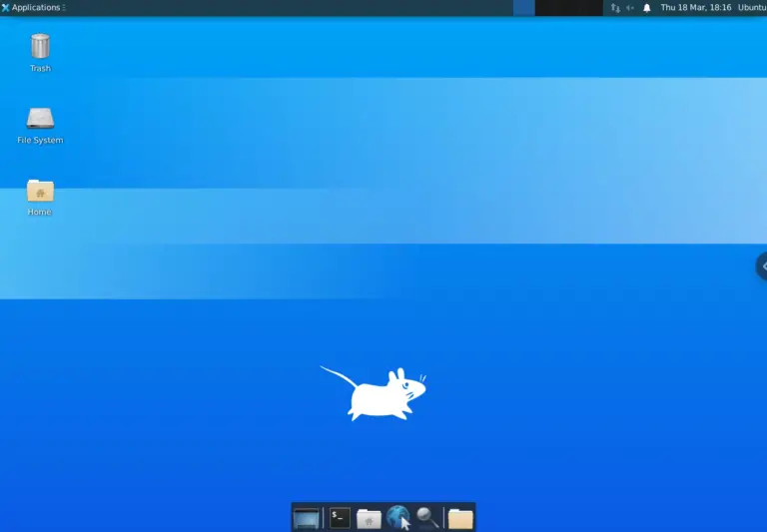Image resolution: width=767 pixels, height=532 pixels.
Task: Switch to the dark workspace in pager
Action: coord(569,8)
